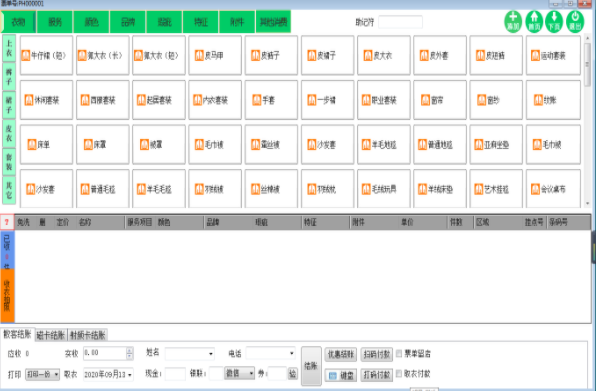Click the large 结账 button

point(311,366)
